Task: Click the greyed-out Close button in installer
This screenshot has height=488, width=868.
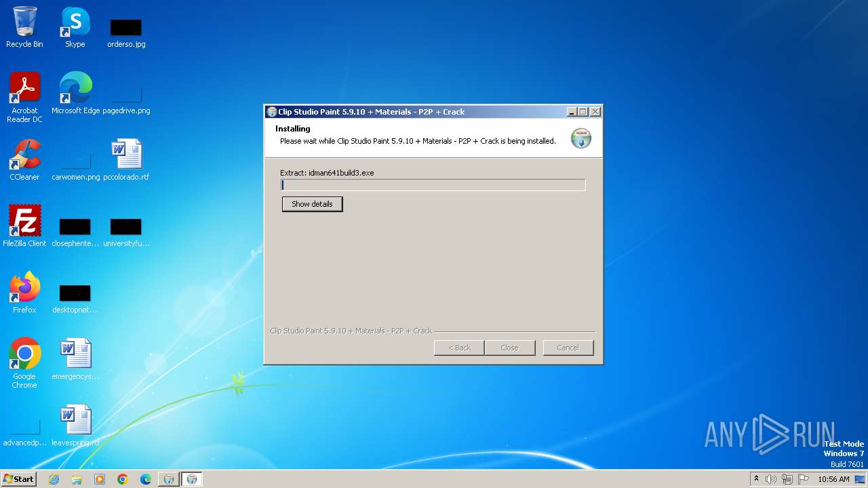Action: pyautogui.click(x=509, y=348)
